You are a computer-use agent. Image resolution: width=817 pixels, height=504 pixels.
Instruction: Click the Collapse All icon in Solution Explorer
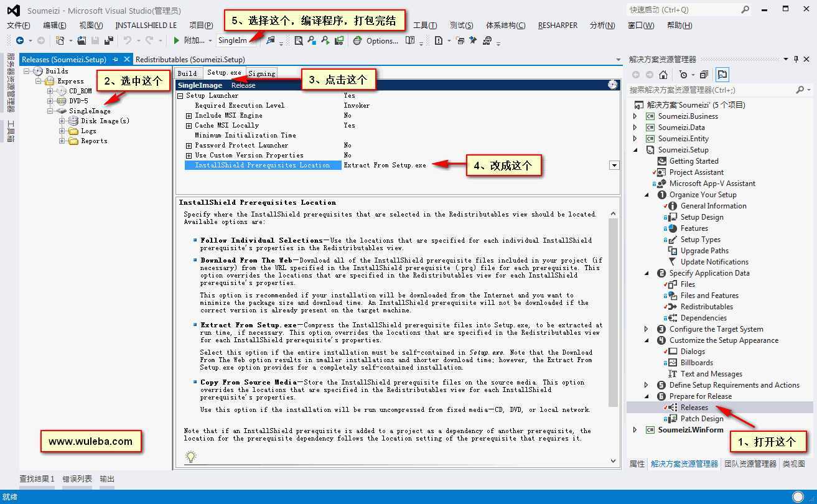pos(704,75)
